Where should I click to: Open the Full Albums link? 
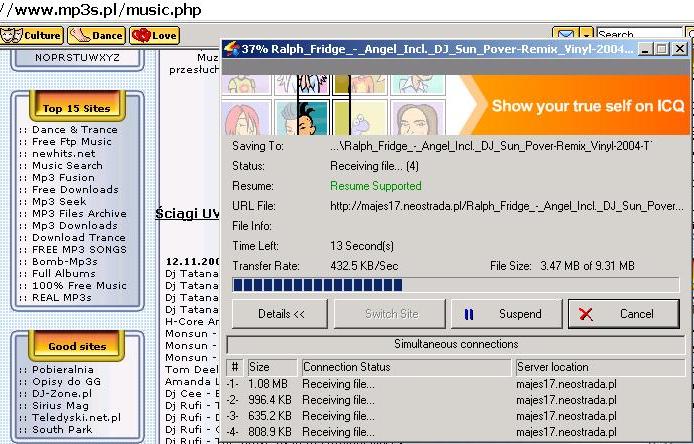pos(64,273)
